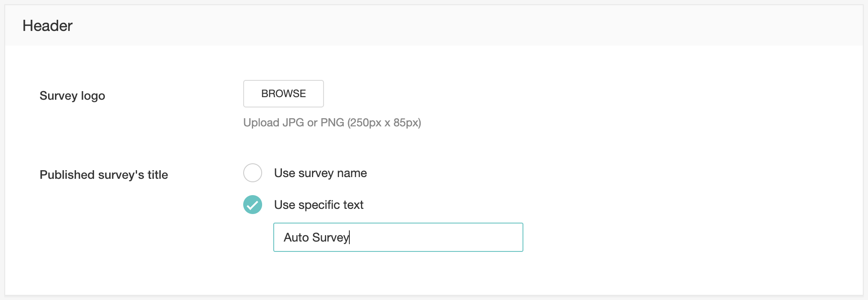Click the word 'Published' in the title label
Viewport: 868px width, 300px height.
[67, 175]
